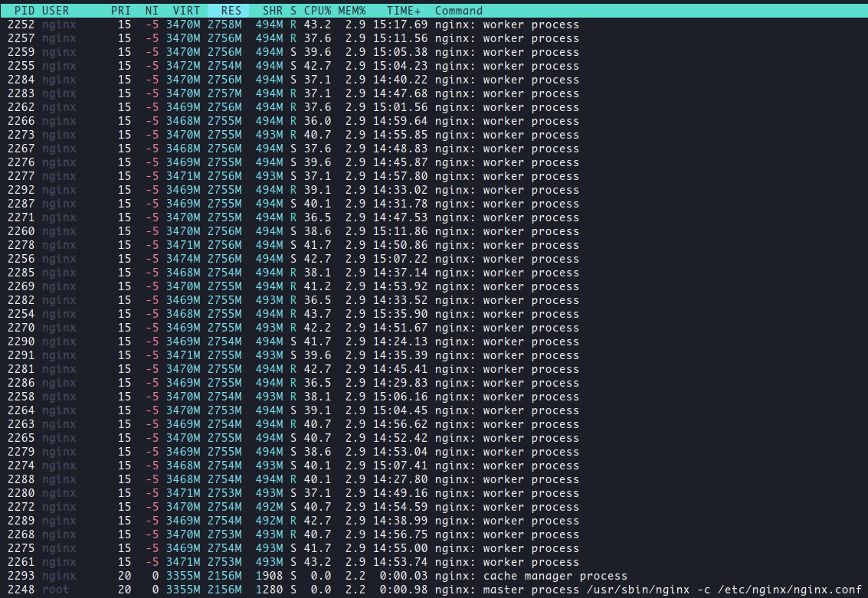
Task: Select process row with PID 2282
Action: coord(434,300)
